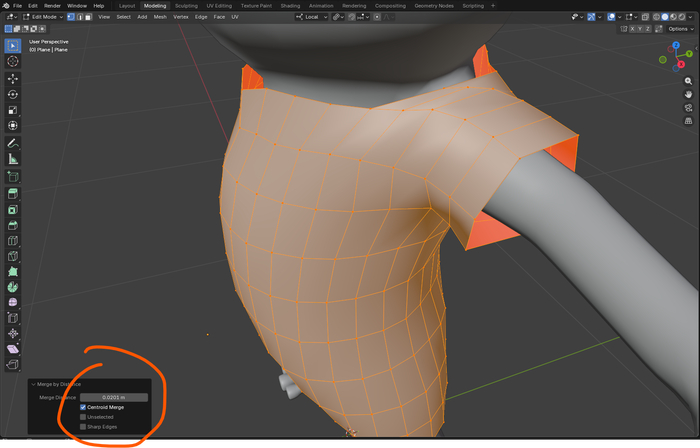
Task: Select the Move tool
Action: [13, 78]
